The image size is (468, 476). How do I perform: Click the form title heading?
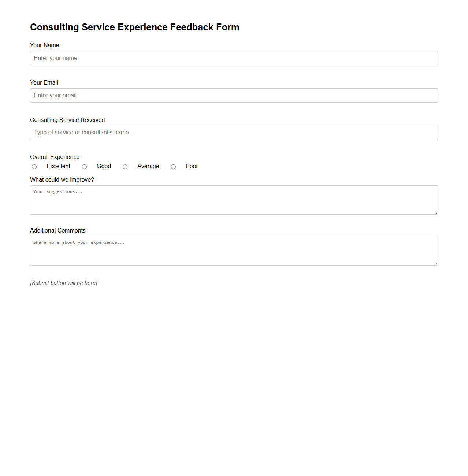[x=135, y=27]
